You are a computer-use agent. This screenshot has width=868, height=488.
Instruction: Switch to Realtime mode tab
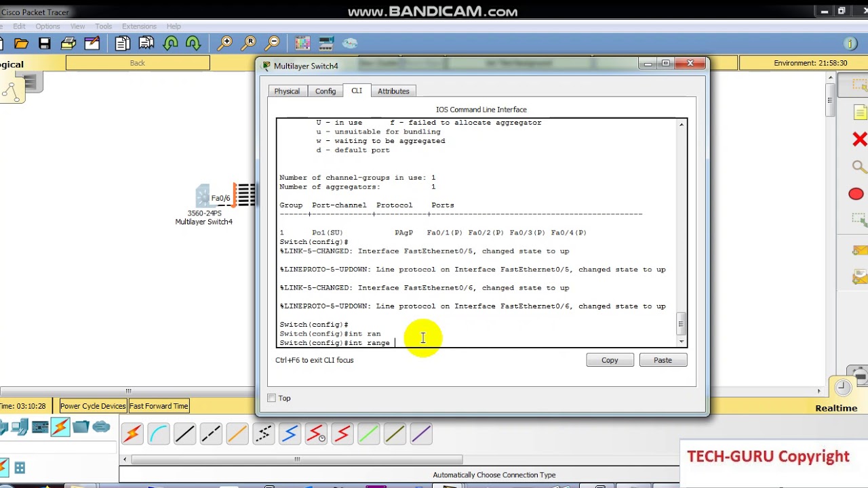[835, 408]
